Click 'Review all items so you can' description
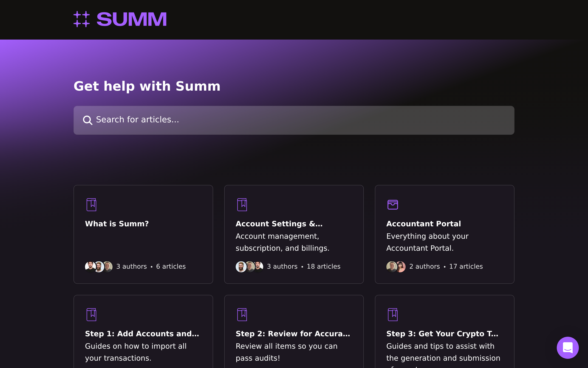Screen dimensions: 588x368 tap(286, 346)
